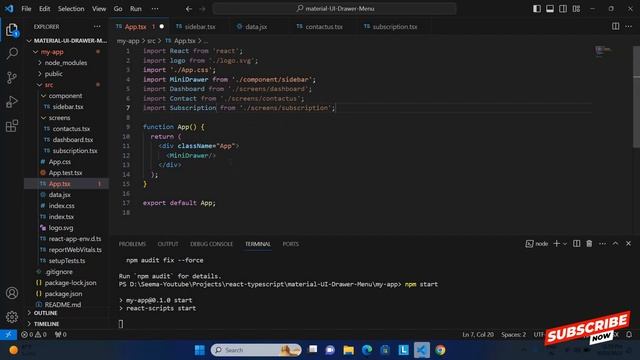The height and width of the screenshot is (360, 640).
Task: Click the ports forwarded status item
Action: pos(60,335)
